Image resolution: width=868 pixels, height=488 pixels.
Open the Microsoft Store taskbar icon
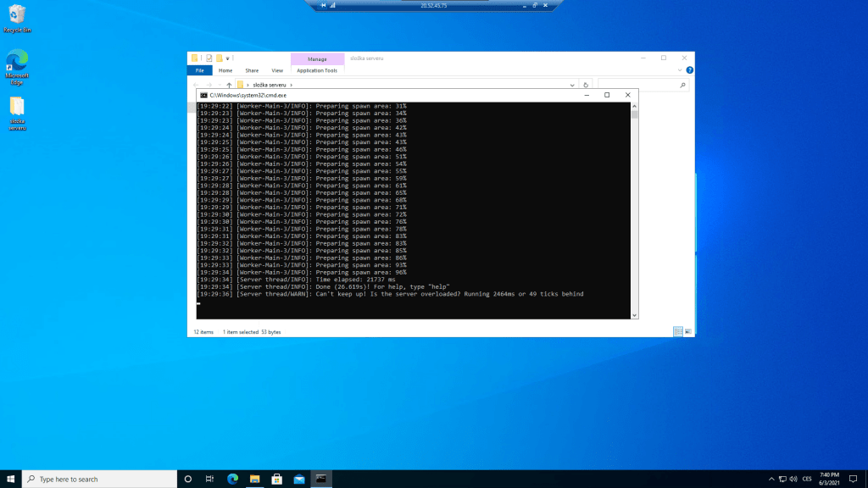[276, 479]
